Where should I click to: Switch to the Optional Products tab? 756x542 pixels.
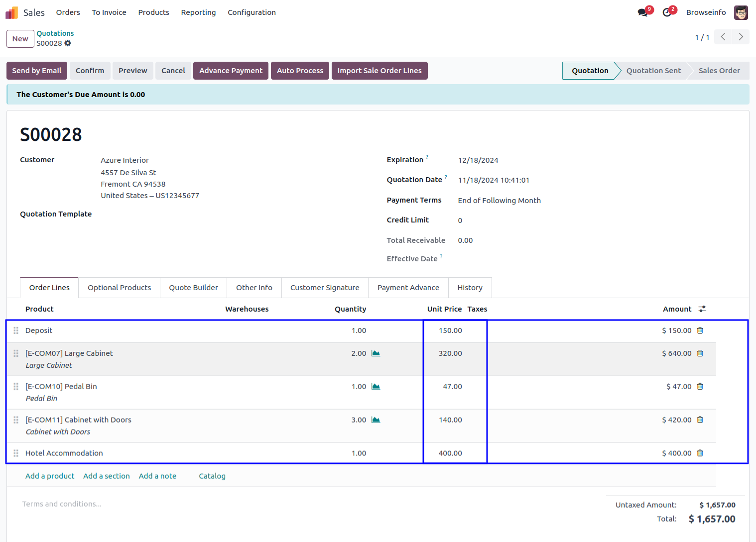pos(119,288)
